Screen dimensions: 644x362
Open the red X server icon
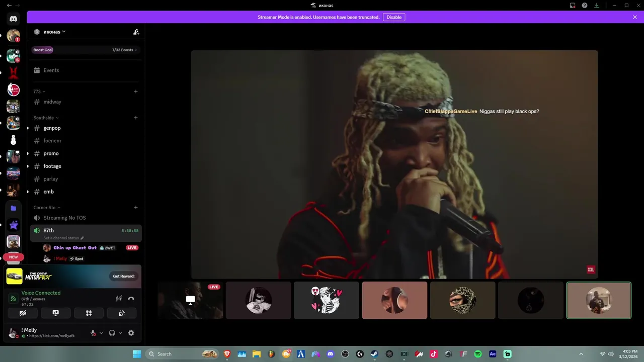pos(14,73)
